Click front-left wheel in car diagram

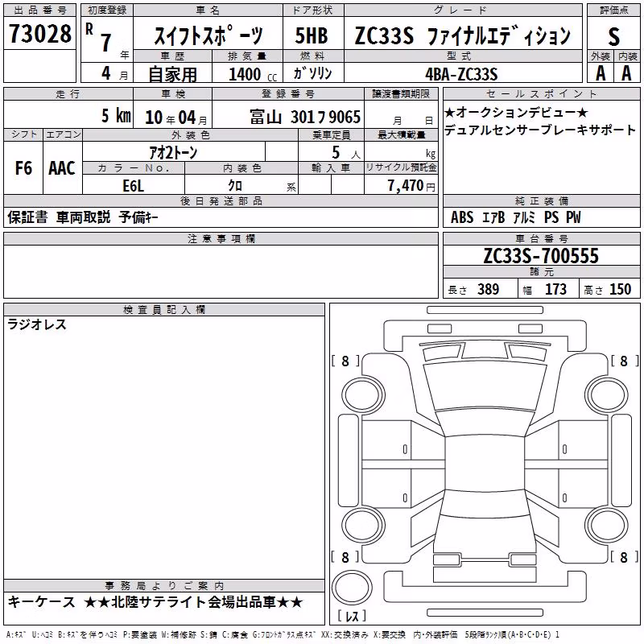point(362,395)
